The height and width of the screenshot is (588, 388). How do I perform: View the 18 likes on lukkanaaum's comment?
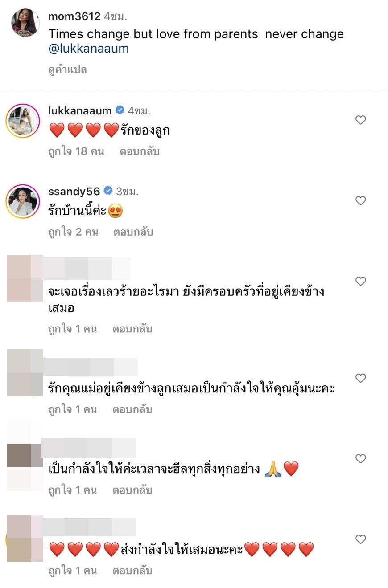[76, 151]
